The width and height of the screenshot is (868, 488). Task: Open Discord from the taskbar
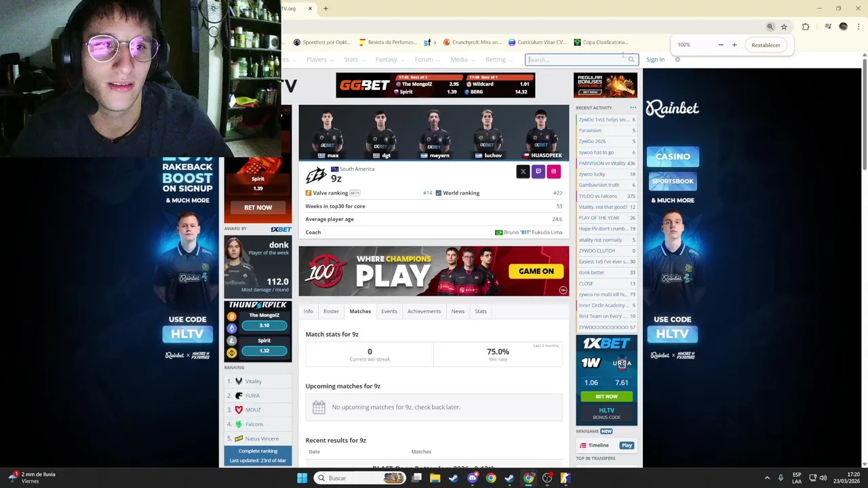coord(473,478)
